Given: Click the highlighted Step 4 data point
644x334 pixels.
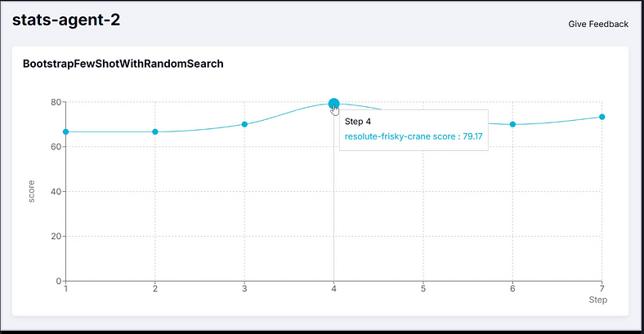Looking at the screenshot, I should click(334, 104).
